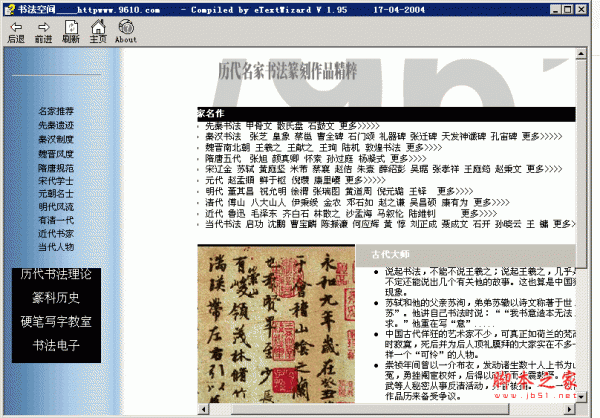Image resolution: width=600 pixels, height=418 pixels.
Task: Return to the home page via 主页
Action: (x=98, y=32)
